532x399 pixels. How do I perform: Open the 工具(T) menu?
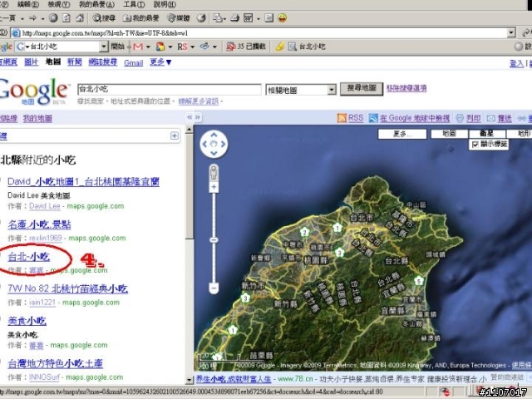134,4
